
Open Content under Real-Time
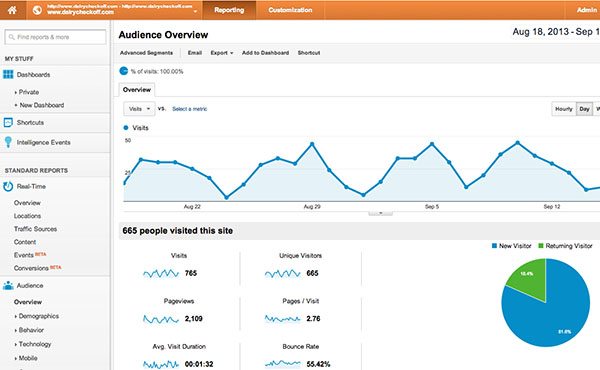point(25,242)
